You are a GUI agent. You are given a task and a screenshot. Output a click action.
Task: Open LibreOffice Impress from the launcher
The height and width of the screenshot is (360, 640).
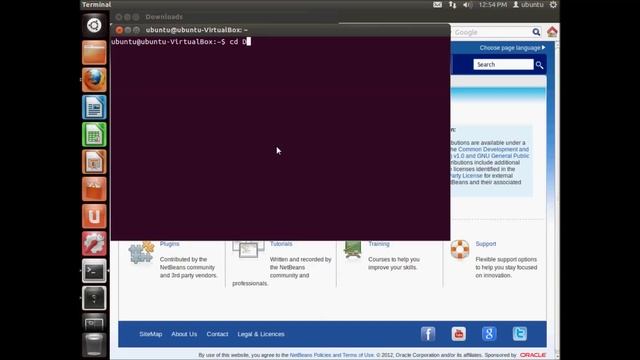(x=94, y=162)
